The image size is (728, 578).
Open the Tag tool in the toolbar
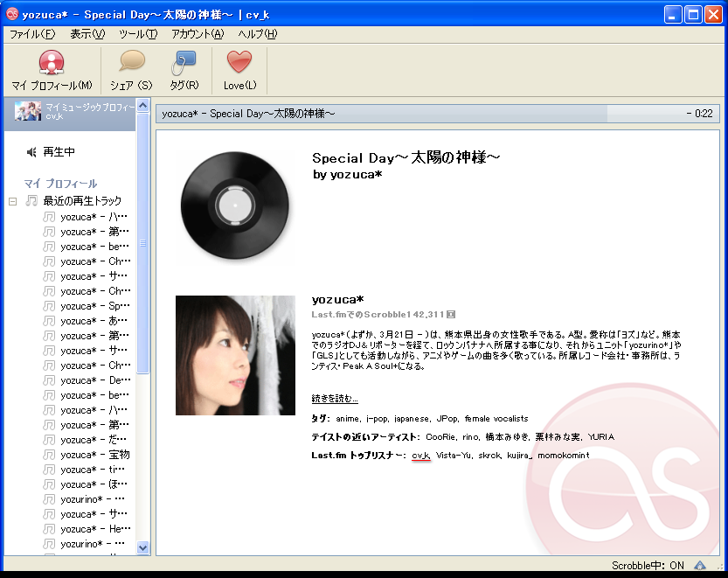184,71
